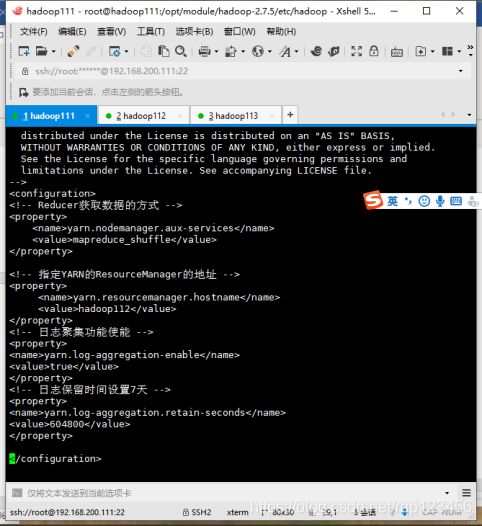Click the Xftp green leaf icon
The width and height of the screenshot is (482, 526).
[x=334, y=51]
